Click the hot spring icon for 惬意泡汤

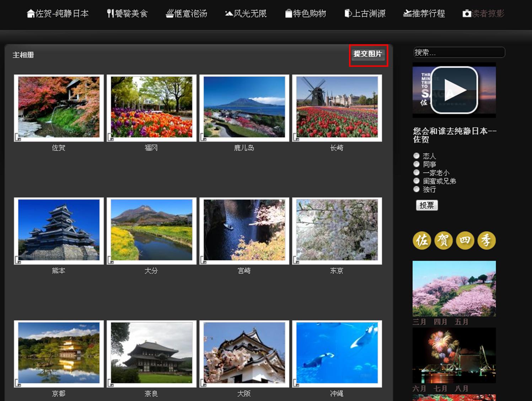(x=170, y=14)
